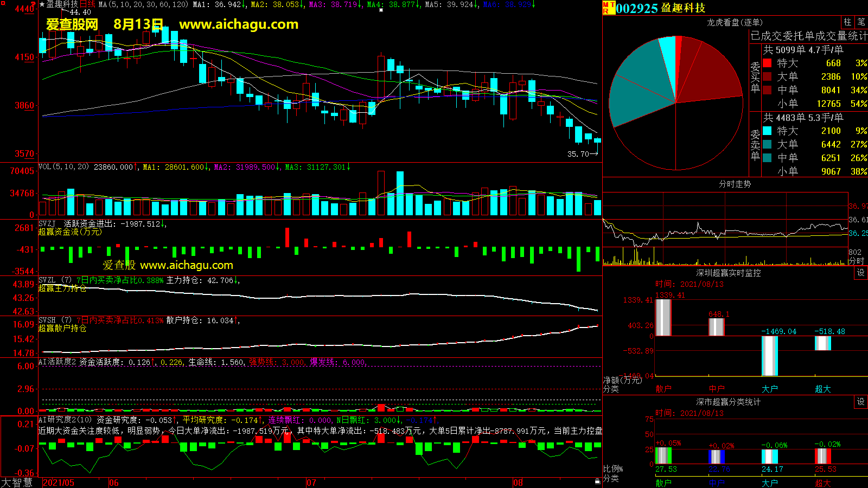Image resolution: width=868 pixels, height=488 pixels.
Task: Click the cyan 特大 sell order swatch
Action: pyautogui.click(x=767, y=131)
